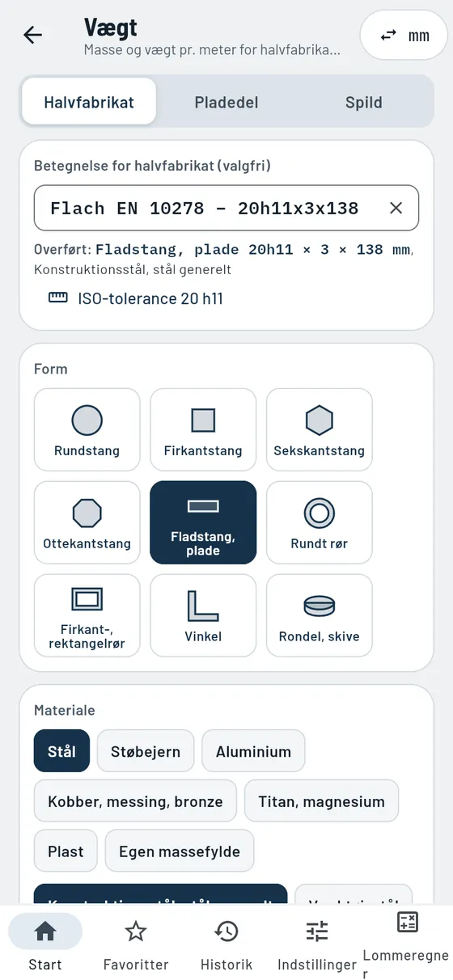Select the Rundstang shape

[x=87, y=429]
